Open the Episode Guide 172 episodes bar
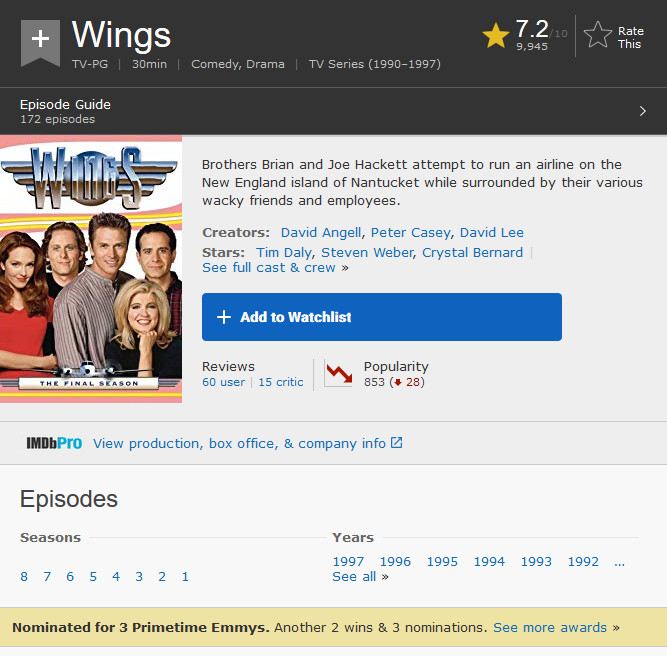The image size is (667, 656). 334,111
